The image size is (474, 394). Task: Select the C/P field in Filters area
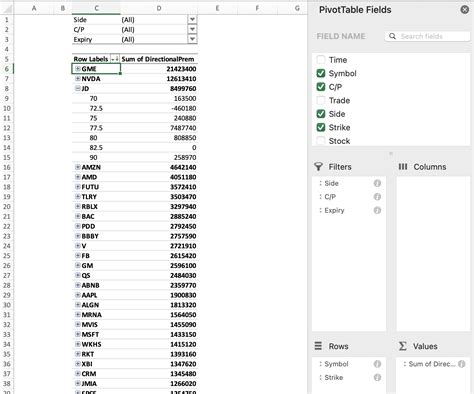[349, 197]
